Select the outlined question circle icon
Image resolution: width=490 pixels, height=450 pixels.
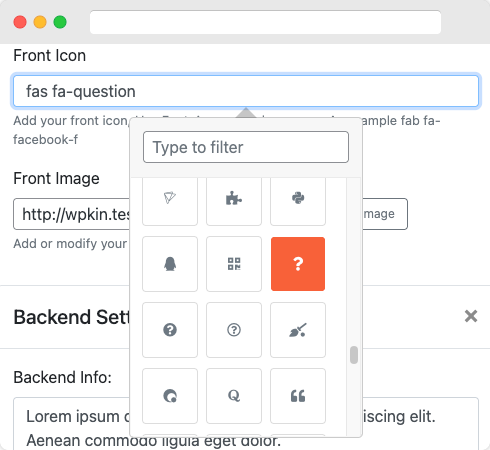click(234, 330)
